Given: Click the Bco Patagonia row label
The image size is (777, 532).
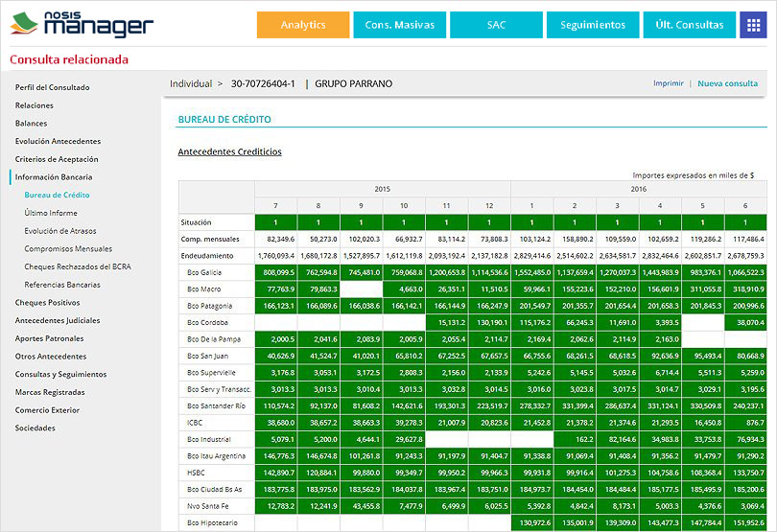Looking at the screenshot, I should 210,306.
